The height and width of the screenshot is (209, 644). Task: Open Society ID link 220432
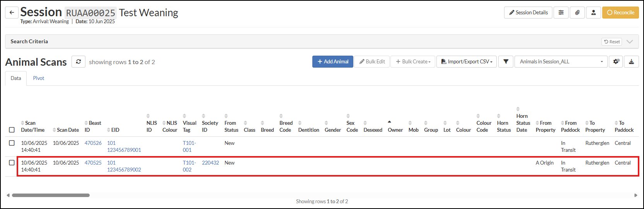pos(210,163)
